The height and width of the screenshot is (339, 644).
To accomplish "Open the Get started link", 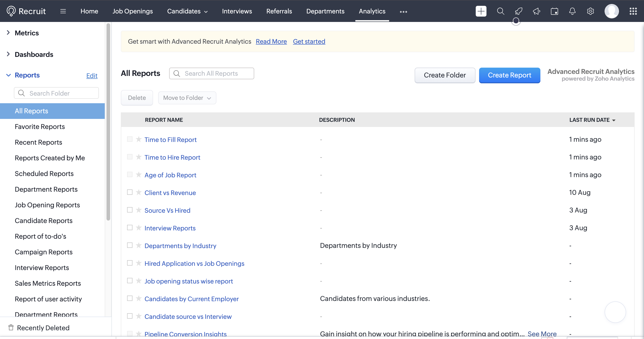I will [309, 41].
